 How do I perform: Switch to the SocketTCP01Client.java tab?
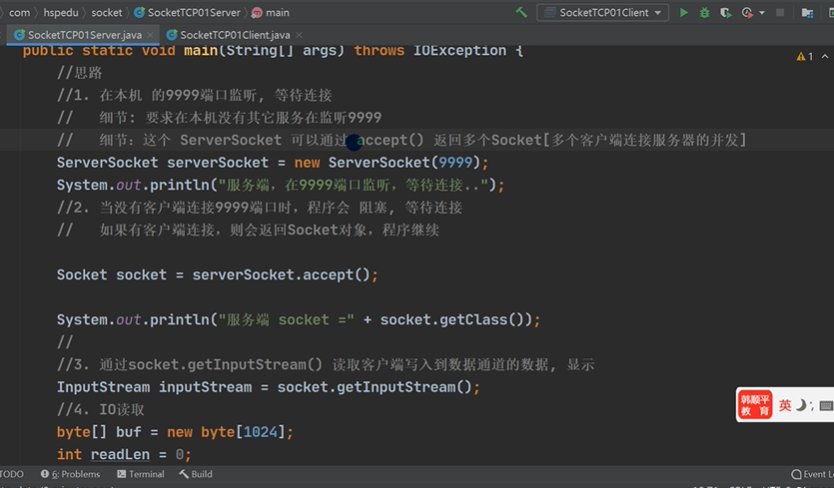[235, 35]
